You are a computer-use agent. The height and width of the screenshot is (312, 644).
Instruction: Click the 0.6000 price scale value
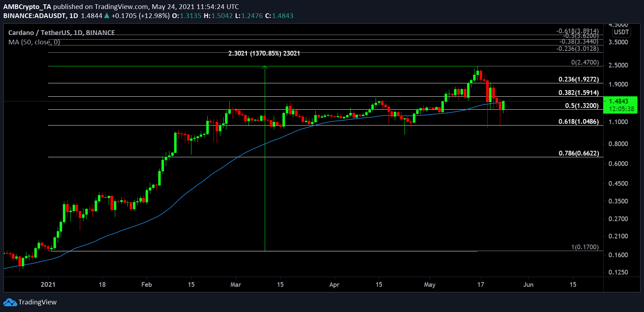618,164
